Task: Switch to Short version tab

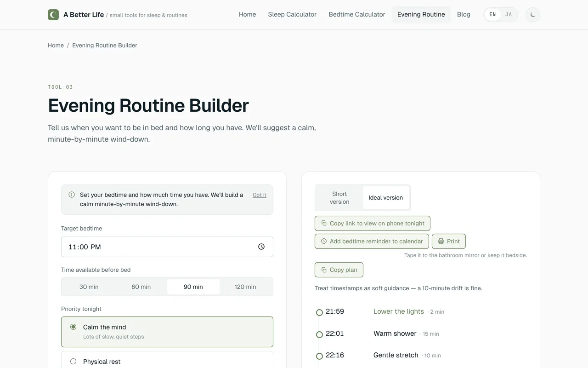Action: pyautogui.click(x=339, y=198)
